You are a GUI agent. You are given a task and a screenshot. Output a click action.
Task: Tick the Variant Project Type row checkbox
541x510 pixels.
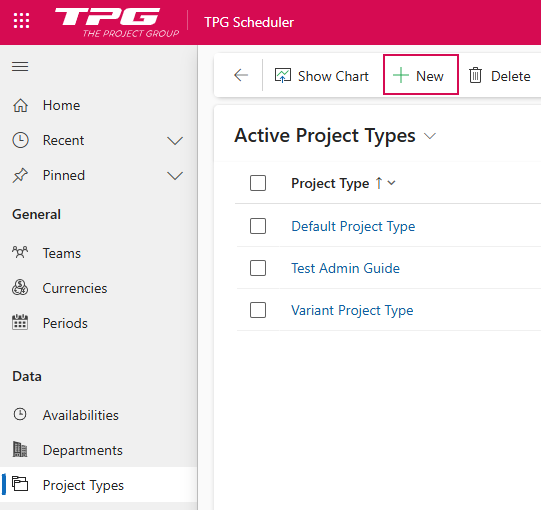[x=258, y=310]
